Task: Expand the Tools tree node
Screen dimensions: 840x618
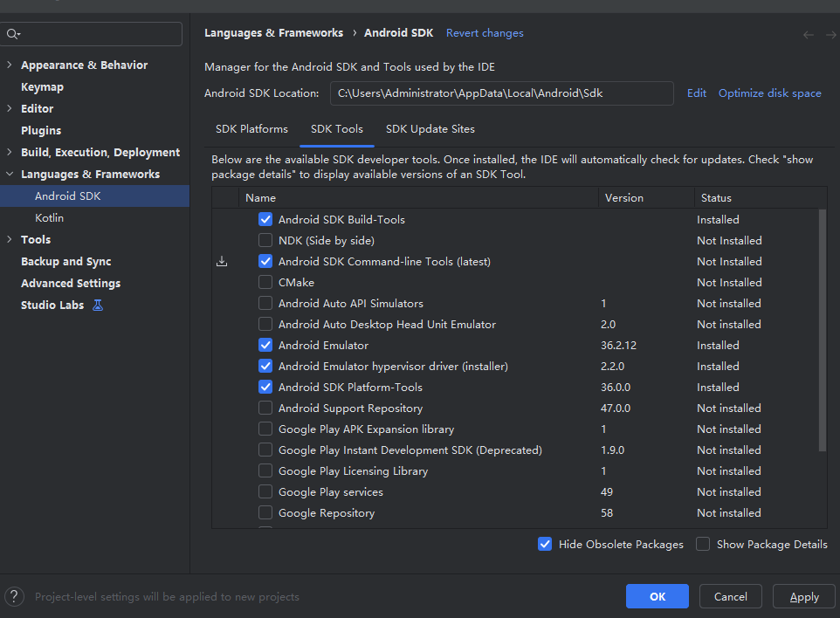Action: click(9, 239)
